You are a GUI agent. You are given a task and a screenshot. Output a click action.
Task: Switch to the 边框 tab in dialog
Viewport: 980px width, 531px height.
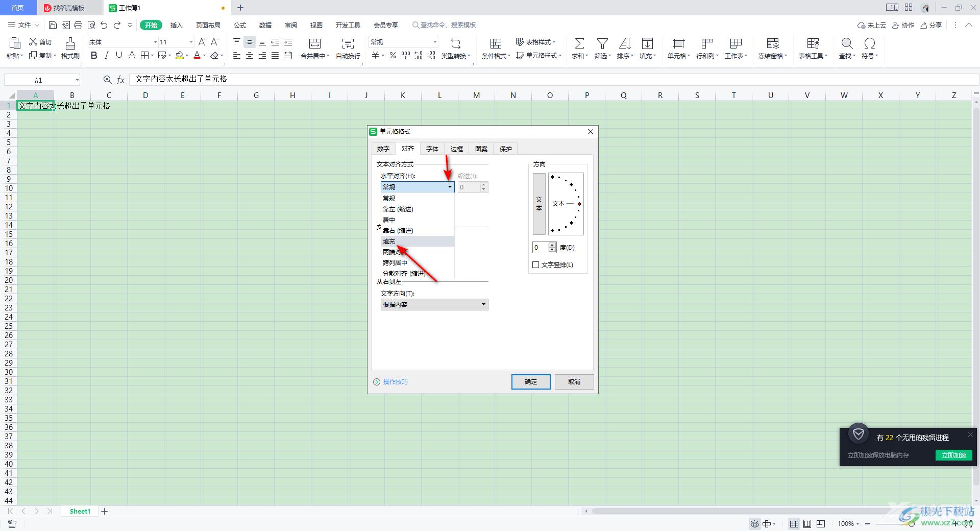coord(457,149)
